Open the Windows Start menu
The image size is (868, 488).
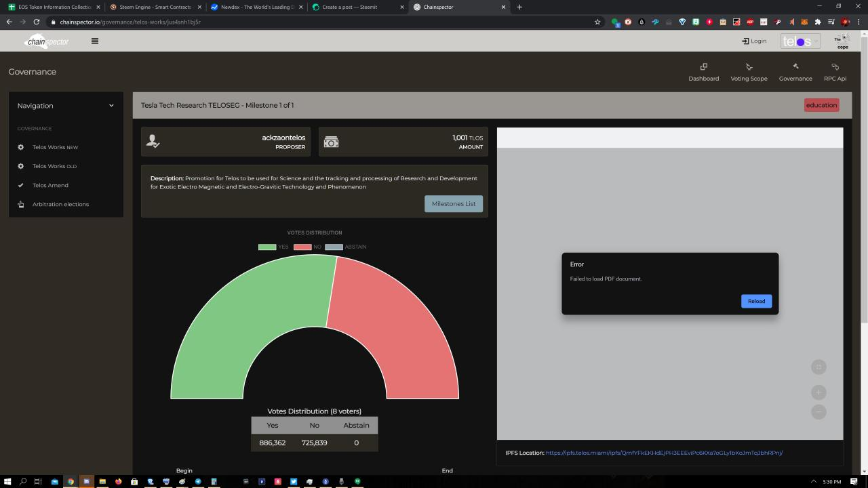point(6,482)
